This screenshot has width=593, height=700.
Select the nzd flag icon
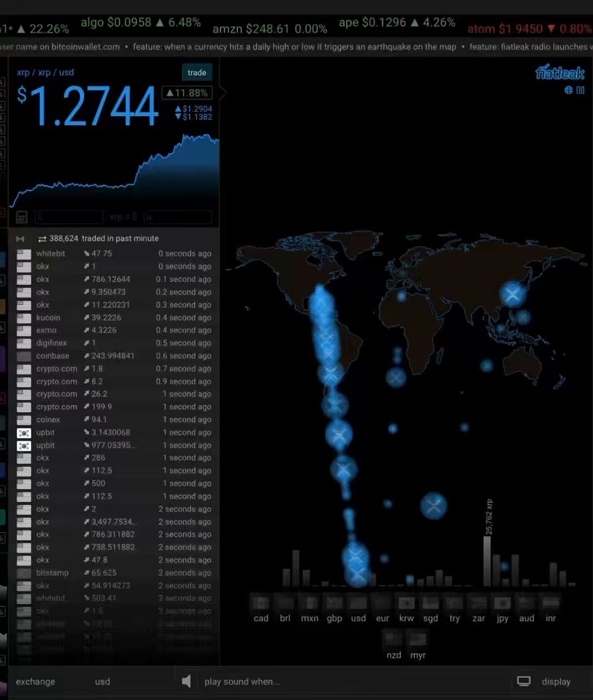[394, 639]
